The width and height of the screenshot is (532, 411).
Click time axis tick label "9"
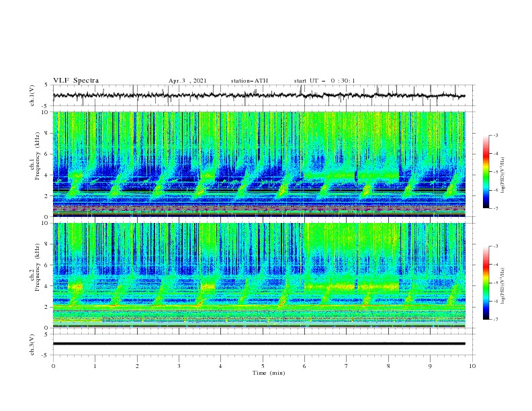pos(430,366)
